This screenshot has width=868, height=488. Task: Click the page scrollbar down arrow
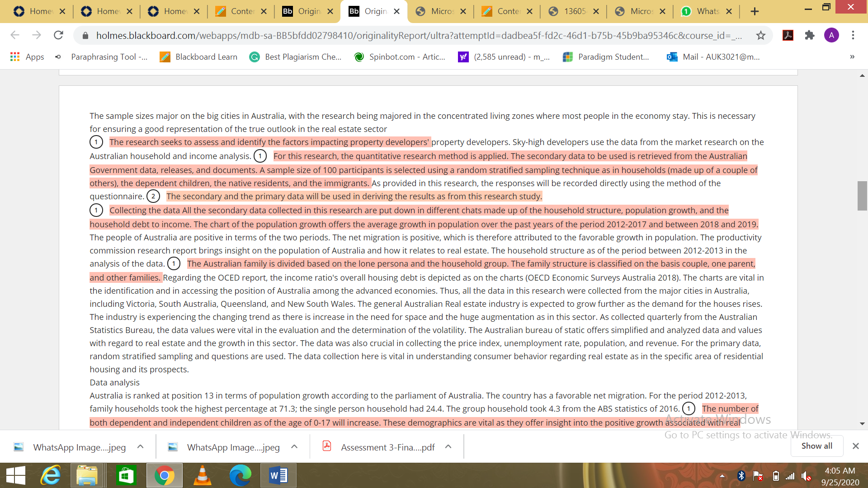[862, 424]
